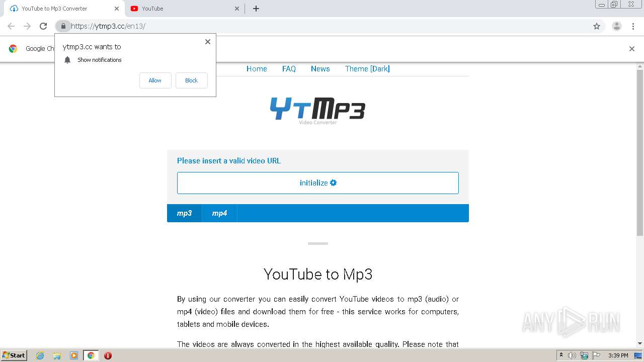Dismiss the Google Chrome infobar
Image resolution: width=644 pixels, height=362 pixels.
pyautogui.click(x=632, y=49)
